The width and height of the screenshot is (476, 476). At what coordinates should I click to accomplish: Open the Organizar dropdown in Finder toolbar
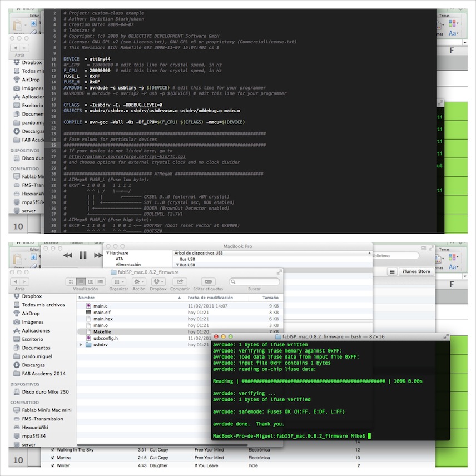118,282
